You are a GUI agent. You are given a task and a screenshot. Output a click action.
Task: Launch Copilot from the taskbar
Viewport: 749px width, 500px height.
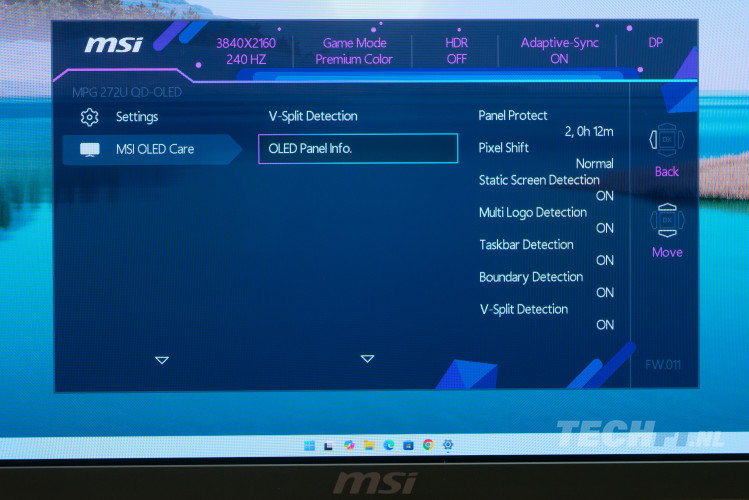pos(349,446)
